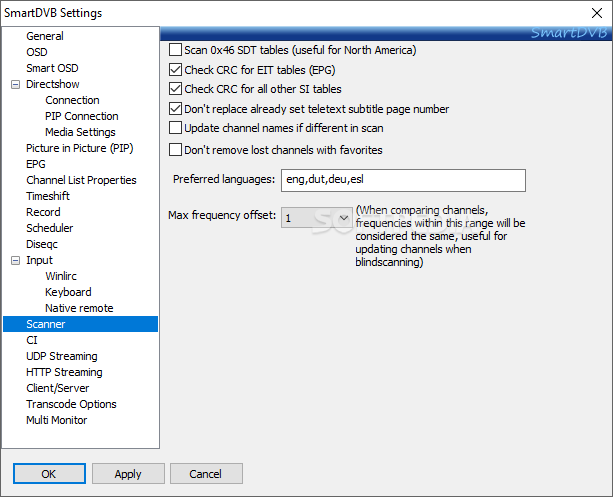The height and width of the screenshot is (497, 613).
Task: Select General in settings tree
Action: point(45,36)
